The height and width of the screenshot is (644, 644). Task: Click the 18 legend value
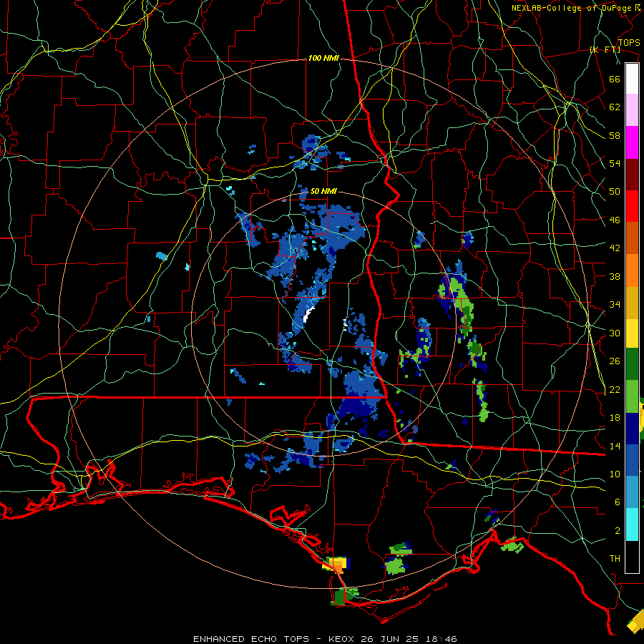pyautogui.click(x=615, y=418)
